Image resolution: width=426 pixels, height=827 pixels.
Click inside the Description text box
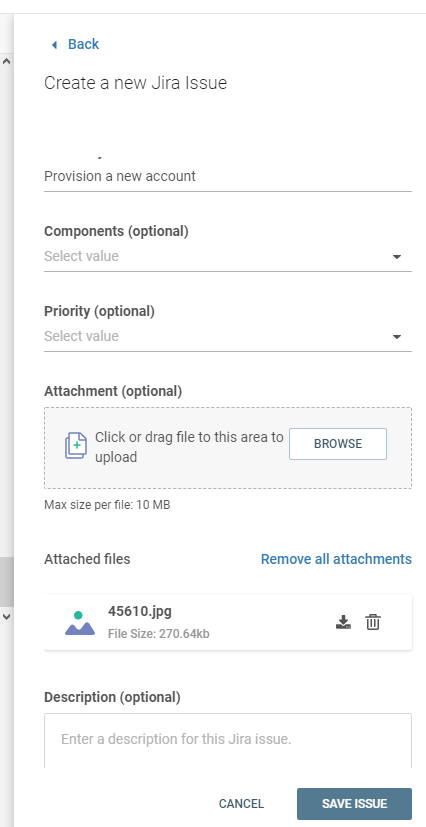228,741
